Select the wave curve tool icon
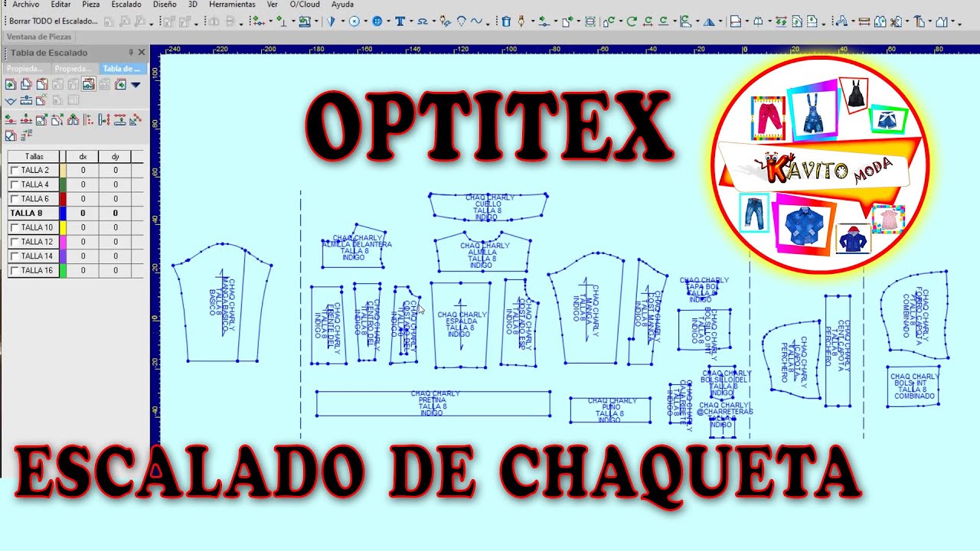Screen dimensions: 980x551 click(476, 21)
